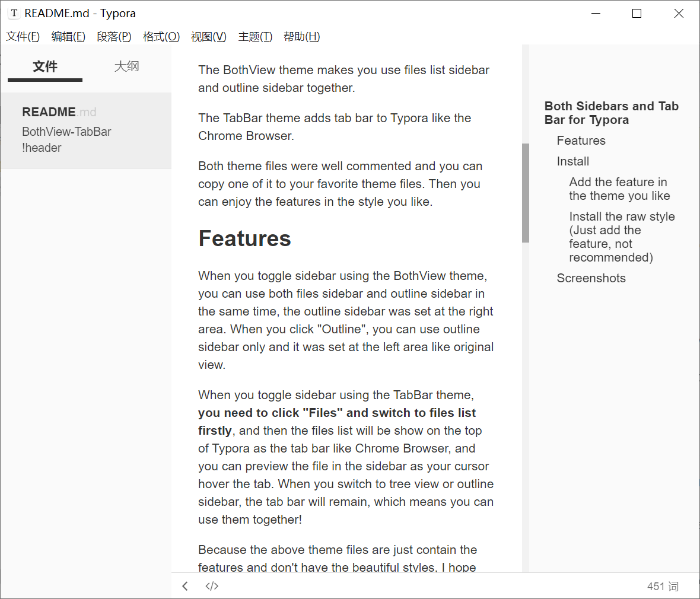Show word count details from 451 词
700x599 pixels.
pos(663,586)
